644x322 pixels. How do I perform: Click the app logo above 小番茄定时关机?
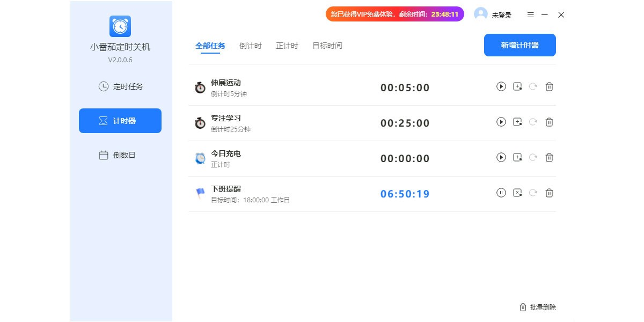[x=120, y=26]
